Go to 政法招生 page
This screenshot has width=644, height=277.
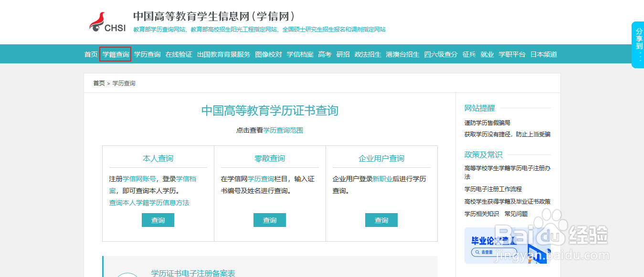tap(368, 54)
